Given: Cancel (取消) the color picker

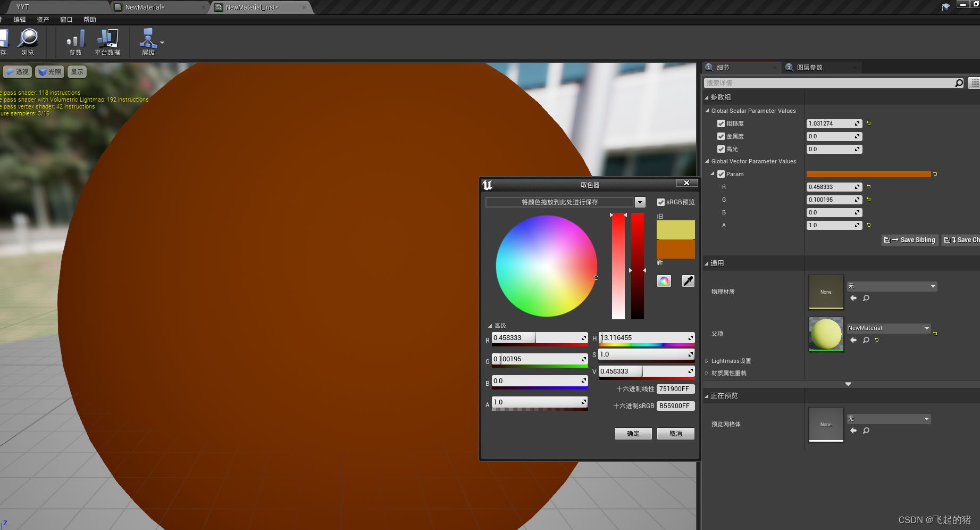Looking at the screenshot, I should tap(676, 434).
